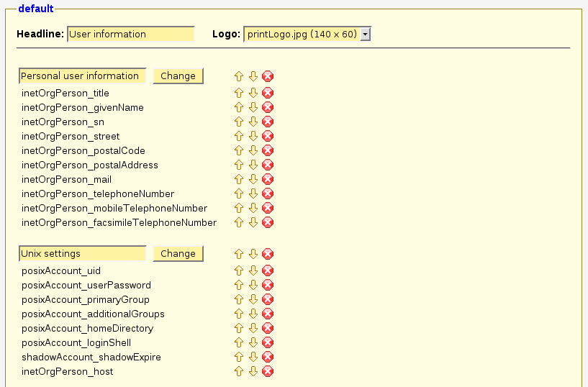Screen dimensions: 588x387
Task: Click Change next to Personal user information
Action: 178,76
